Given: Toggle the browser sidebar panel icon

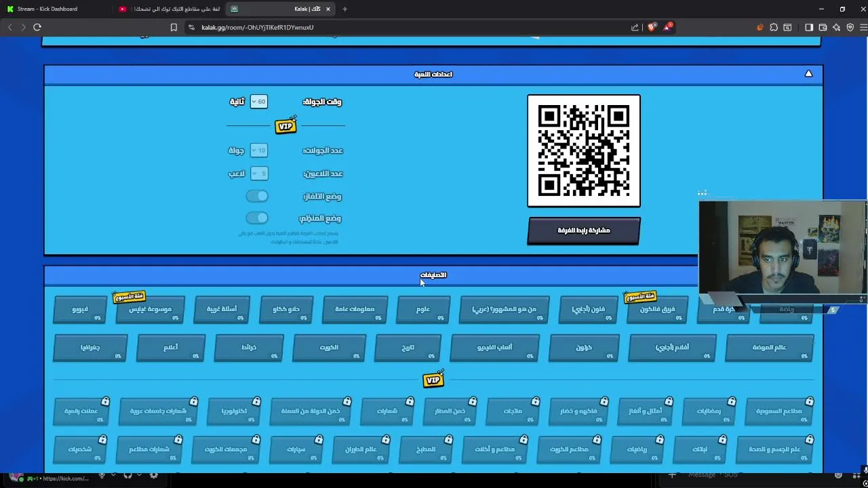Looking at the screenshot, I should click(809, 27).
